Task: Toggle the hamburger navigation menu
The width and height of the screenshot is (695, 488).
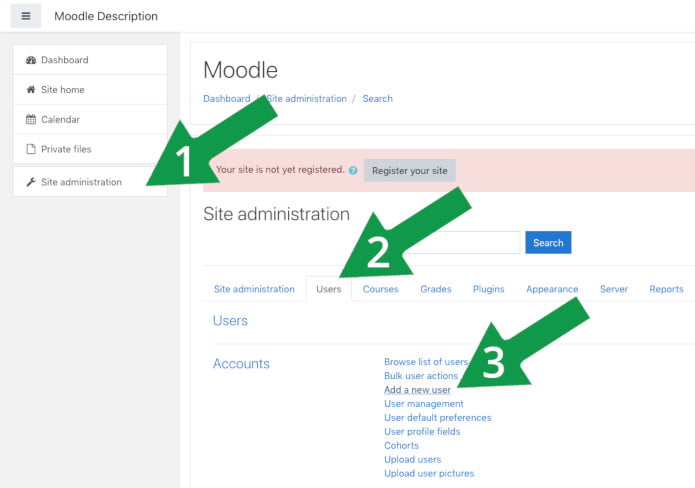Action: [26, 16]
